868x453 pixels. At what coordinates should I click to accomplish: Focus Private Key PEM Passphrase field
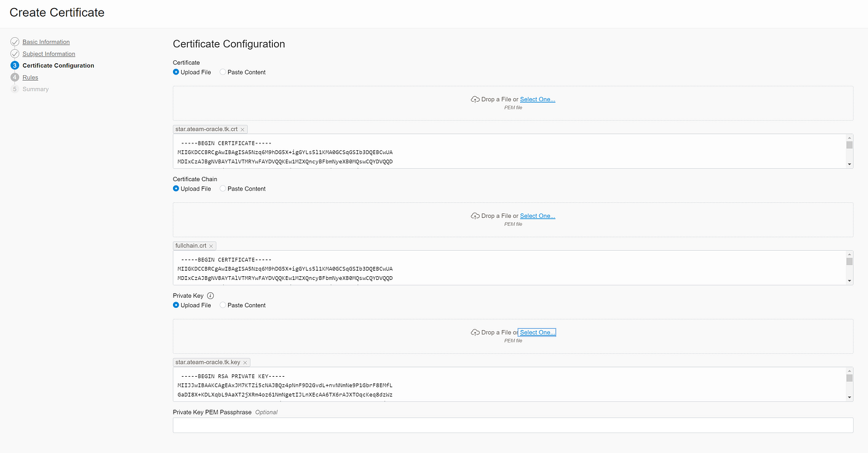(x=513, y=425)
